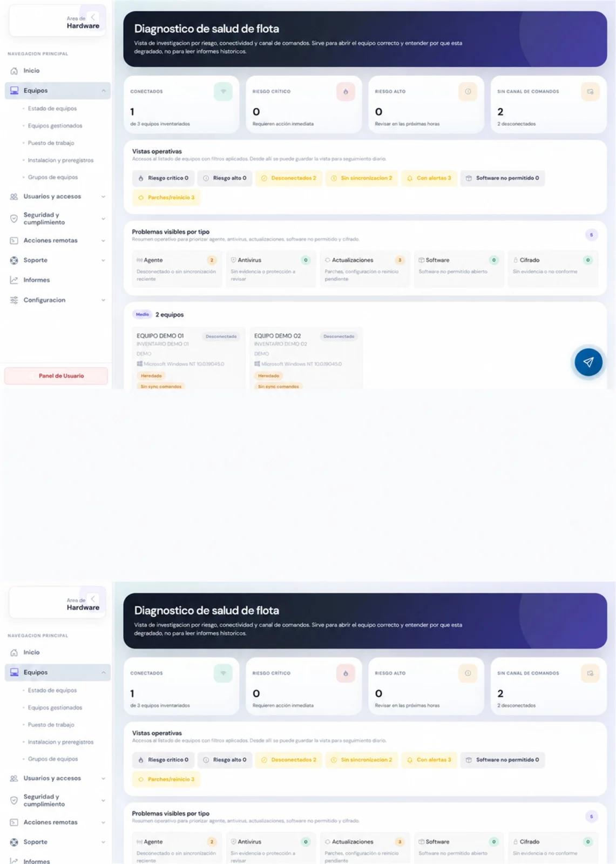This screenshot has width=616, height=864.
Task: Click the upper Software no permitido 0 chip
Action: 503,178
